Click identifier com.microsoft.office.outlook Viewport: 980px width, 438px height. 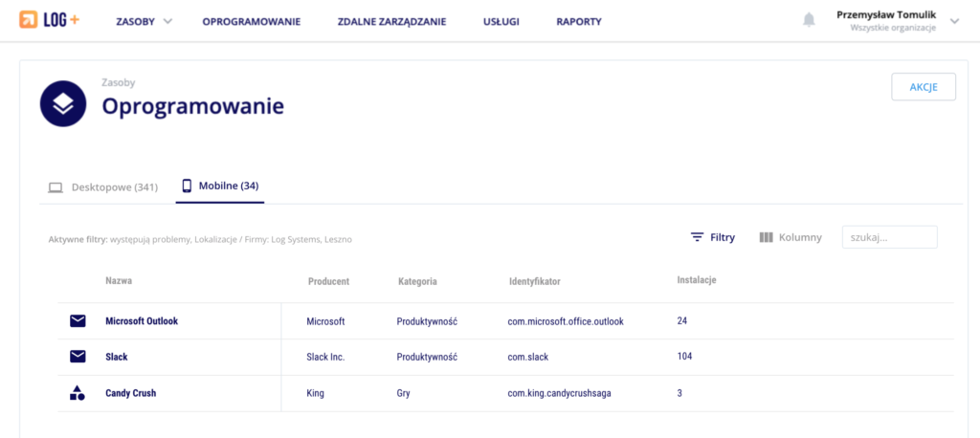pos(566,321)
